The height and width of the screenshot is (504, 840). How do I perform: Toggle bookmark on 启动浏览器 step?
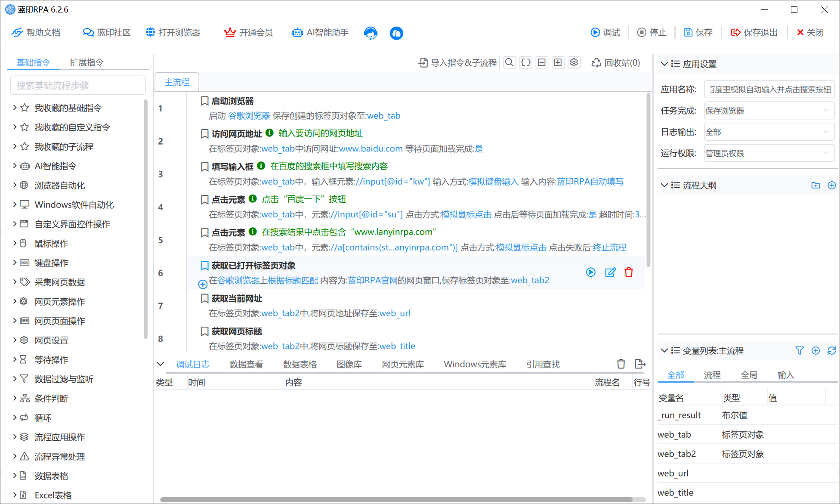[x=205, y=101]
